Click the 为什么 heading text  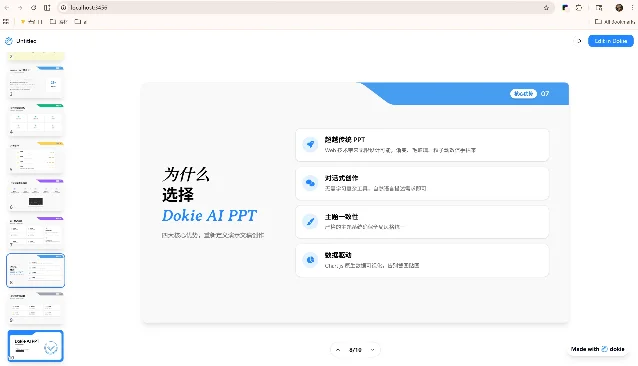click(186, 174)
